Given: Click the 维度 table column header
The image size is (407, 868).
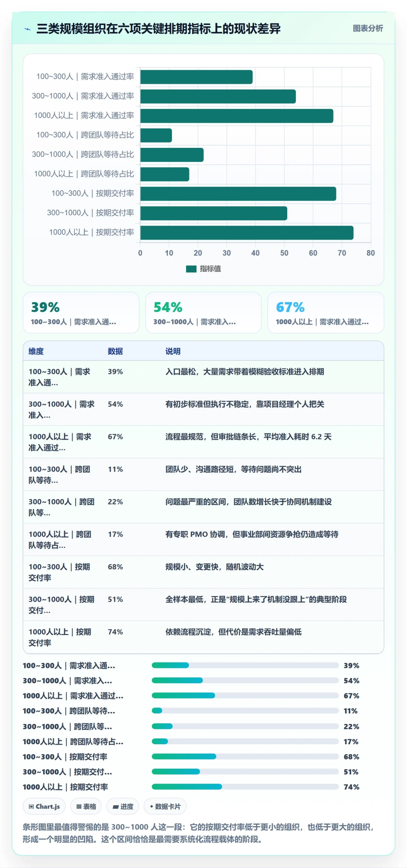Looking at the screenshot, I should pyautogui.click(x=36, y=351).
